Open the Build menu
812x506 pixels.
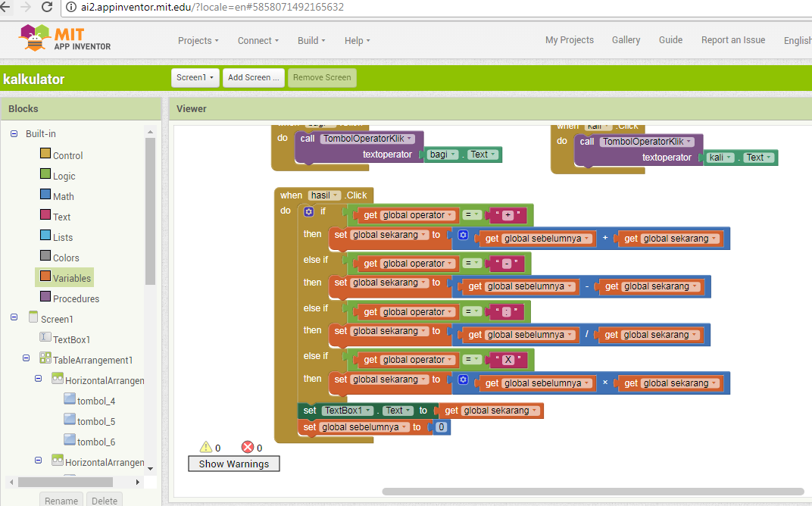point(311,40)
